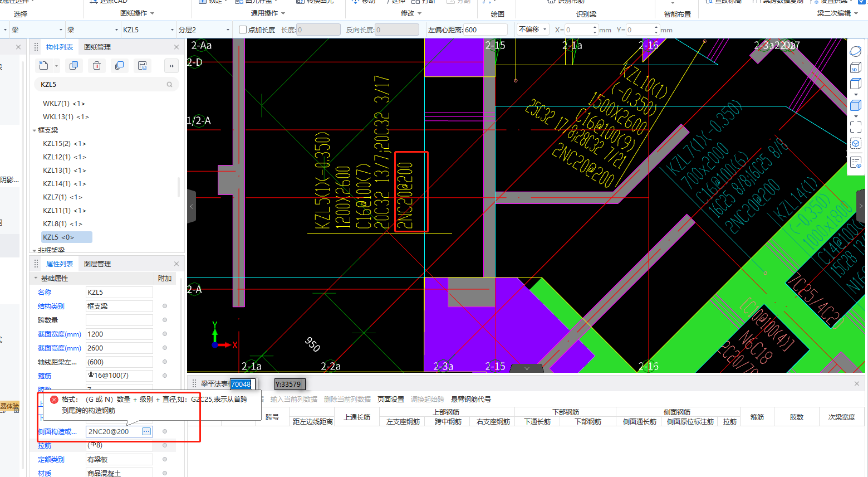Click 页面设置 in beam table toolbar
Screen dimensions: 868x477
[391, 399]
